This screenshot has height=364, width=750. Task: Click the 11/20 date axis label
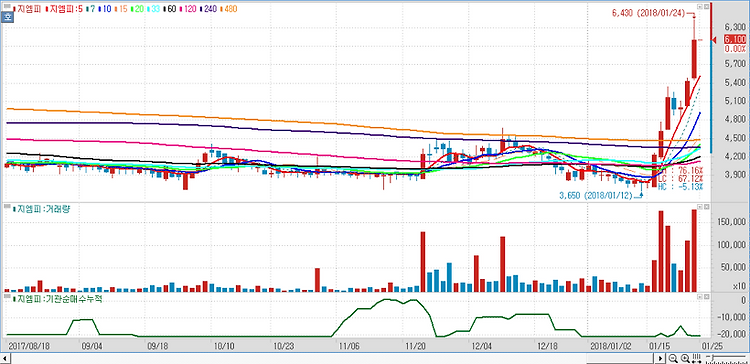tap(415, 345)
